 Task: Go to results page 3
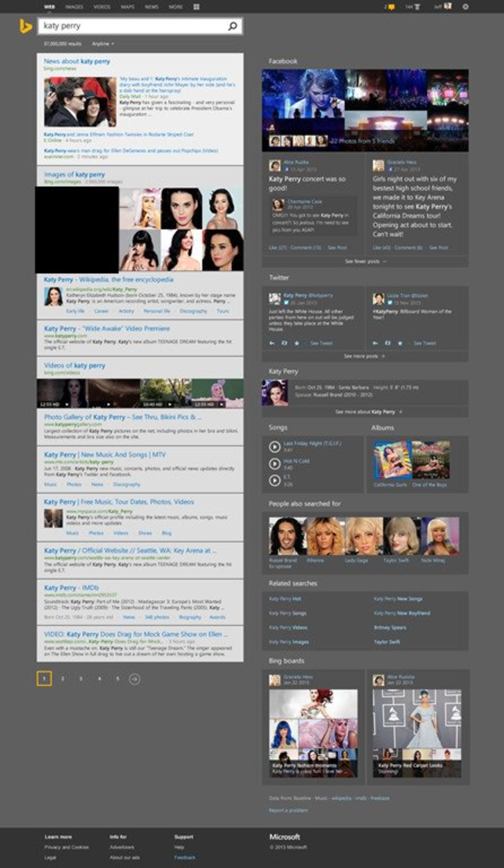(81, 679)
